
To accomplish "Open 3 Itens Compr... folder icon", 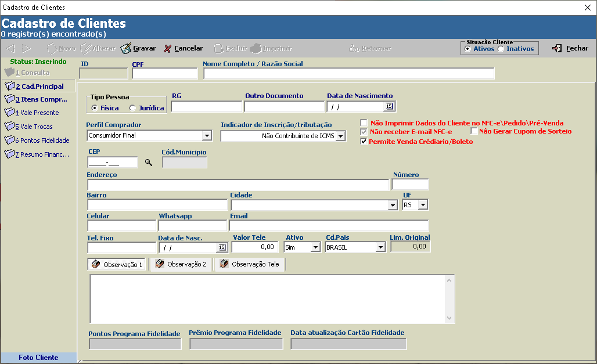I will click(9, 99).
